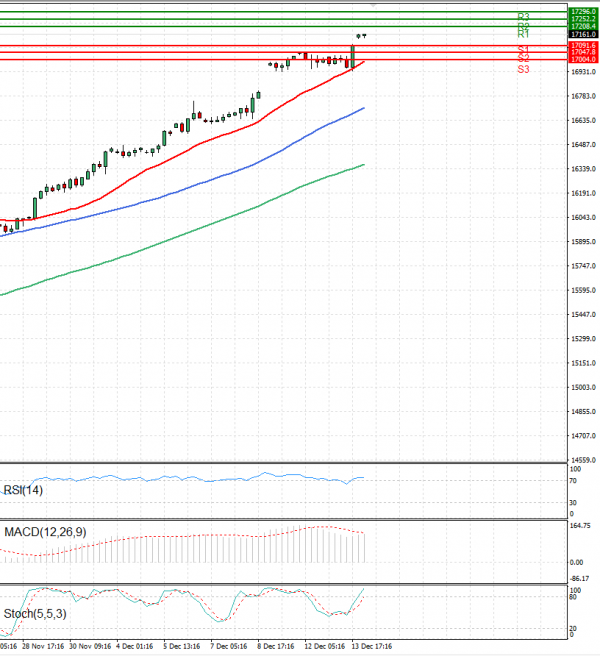Click the 30 Nov 09:16 date label
The width and height of the screenshot is (600, 656).
[90, 646]
